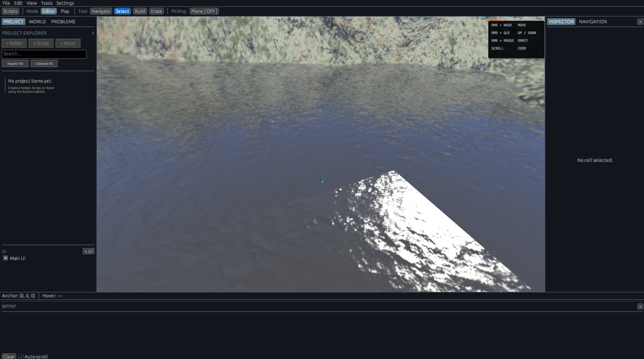Open the INSPECTOR tab
Image resolution: width=644 pixels, height=359 pixels.
(561, 22)
